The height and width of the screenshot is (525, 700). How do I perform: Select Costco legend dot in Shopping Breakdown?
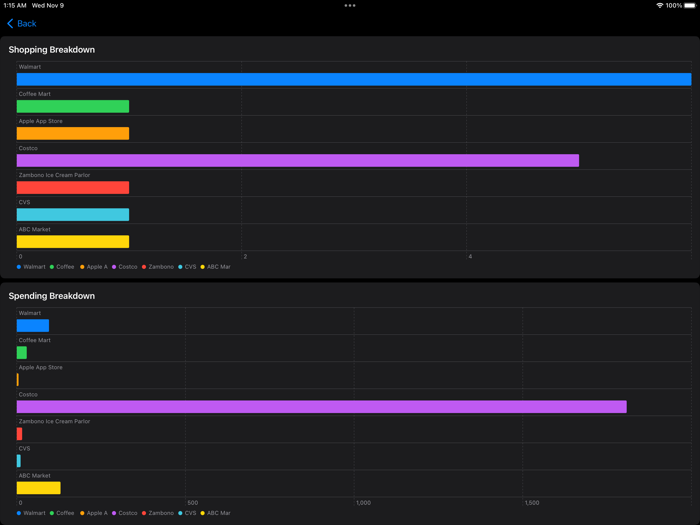pyautogui.click(x=115, y=267)
